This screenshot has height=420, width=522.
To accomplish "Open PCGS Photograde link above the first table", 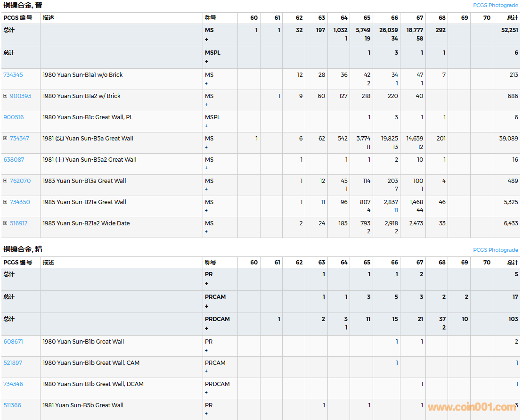I will click(495, 5).
